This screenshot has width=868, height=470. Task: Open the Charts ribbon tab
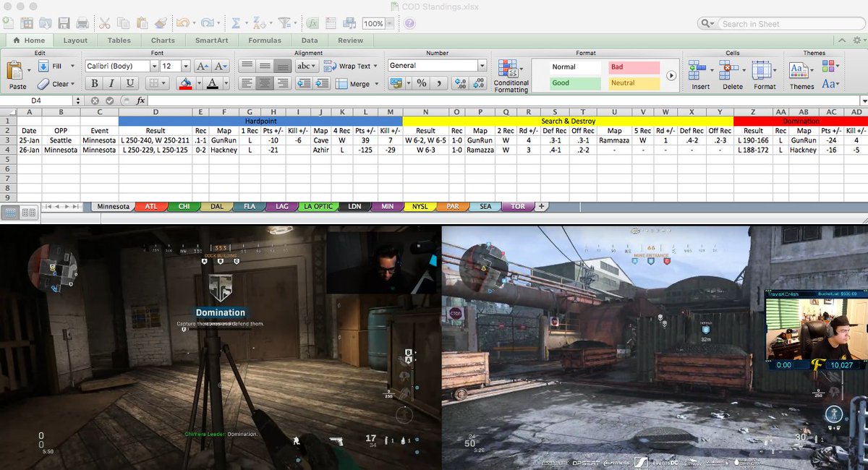163,40
